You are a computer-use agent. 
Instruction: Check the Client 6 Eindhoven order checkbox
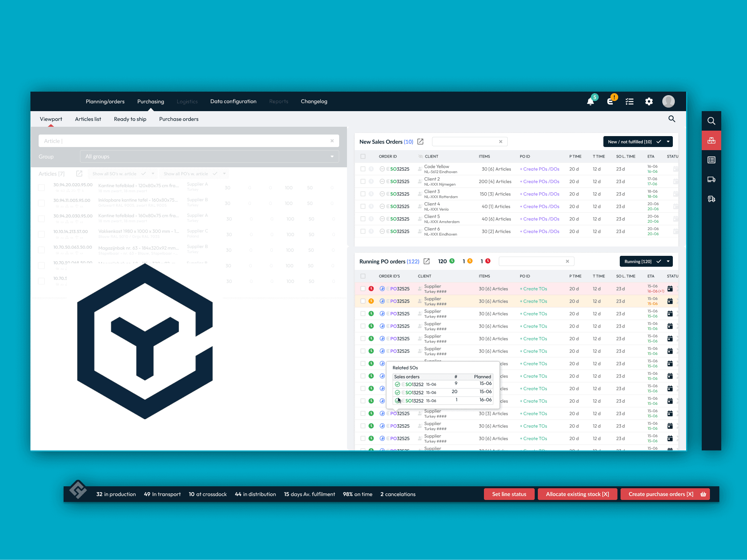[x=363, y=231]
